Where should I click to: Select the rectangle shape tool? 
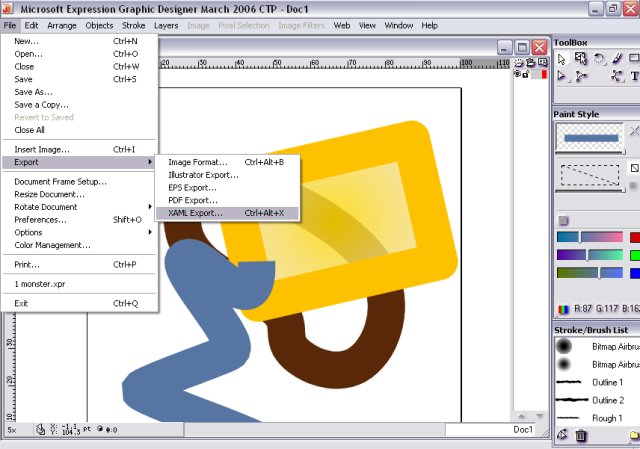634,59
